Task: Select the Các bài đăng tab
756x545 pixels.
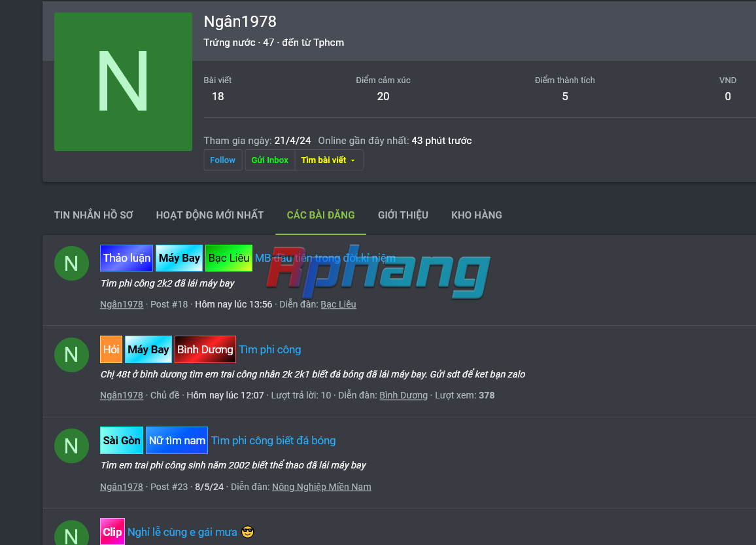Action: click(320, 215)
